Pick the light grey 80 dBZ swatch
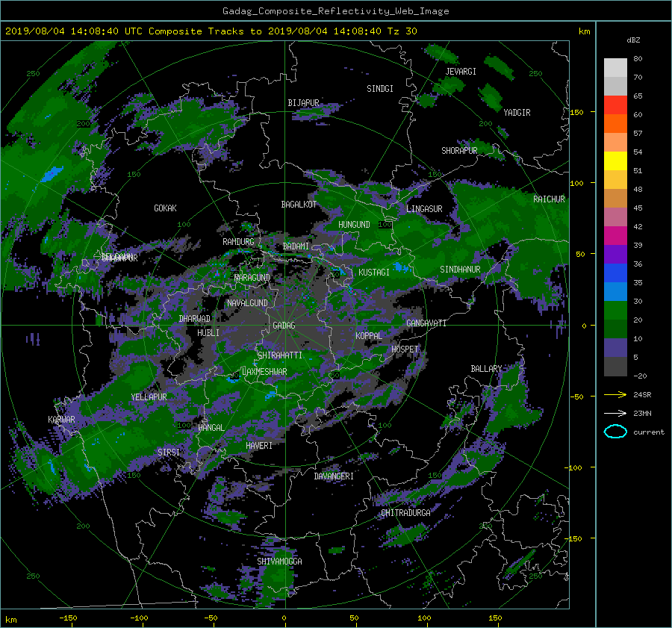This screenshot has width=672, height=628. pyautogui.click(x=615, y=67)
